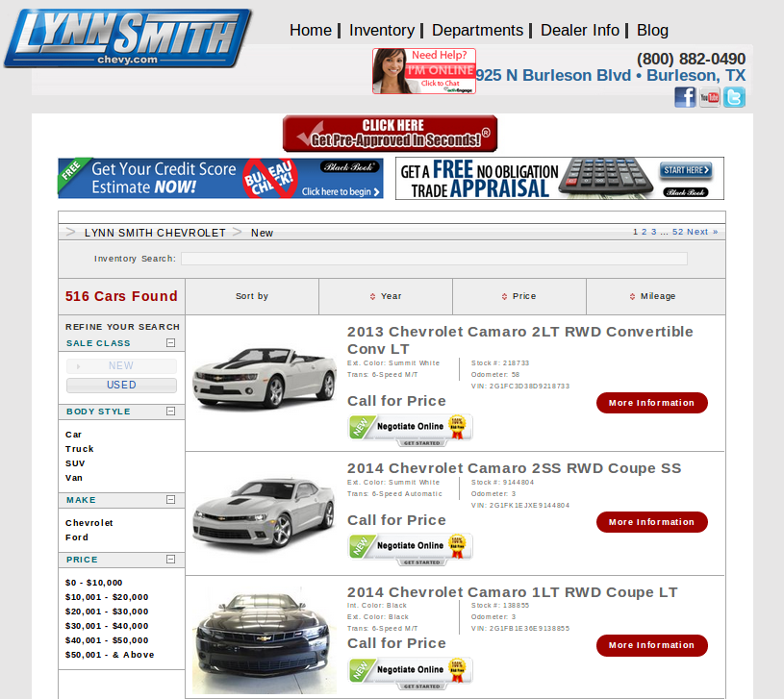The width and height of the screenshot is (784, 699).
Task: Click Negotiate Online for 2014 Camaro 2SS
Action: (x=410, y=550)
